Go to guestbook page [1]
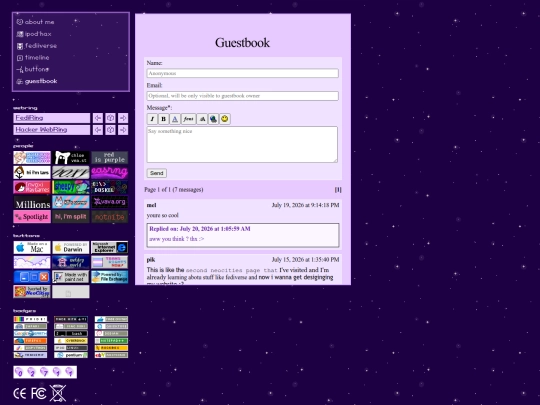540x405 pixels. point(338,189)
